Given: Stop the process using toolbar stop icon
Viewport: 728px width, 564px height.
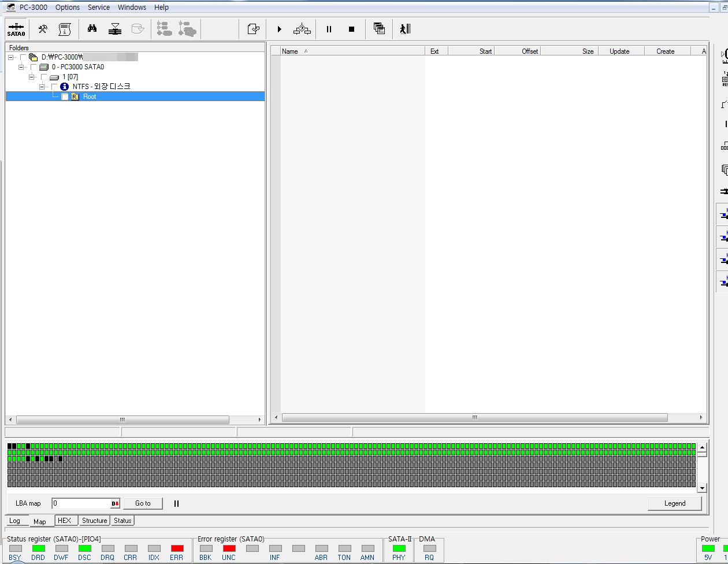Looking at the screenshot, I should click(x=351, y=29).
